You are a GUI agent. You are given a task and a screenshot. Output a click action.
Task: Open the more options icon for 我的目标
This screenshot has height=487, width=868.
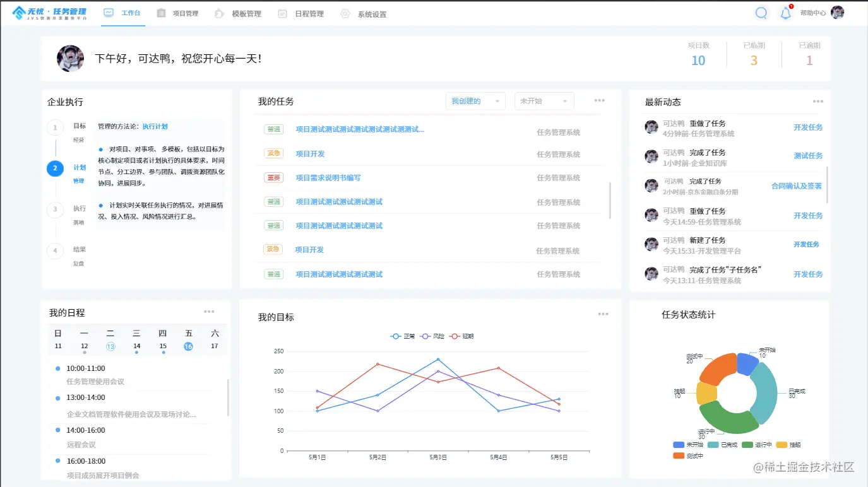coord(603,314)
